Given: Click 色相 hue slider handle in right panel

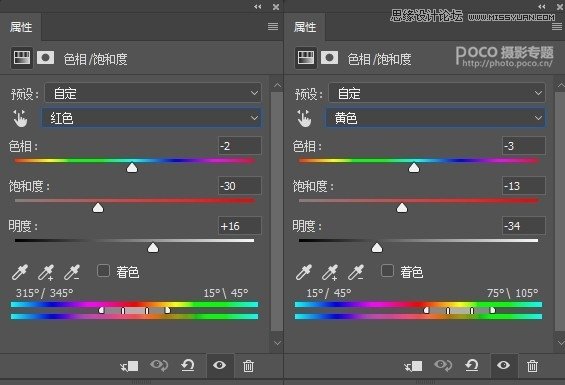Looking at the screenshot, I should [414, 168].
